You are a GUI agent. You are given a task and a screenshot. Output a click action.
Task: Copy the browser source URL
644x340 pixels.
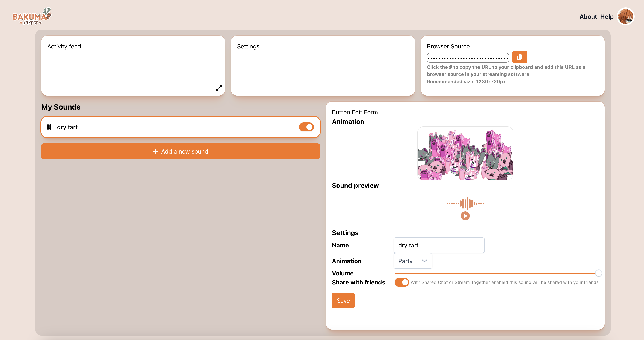pos(519,57)
